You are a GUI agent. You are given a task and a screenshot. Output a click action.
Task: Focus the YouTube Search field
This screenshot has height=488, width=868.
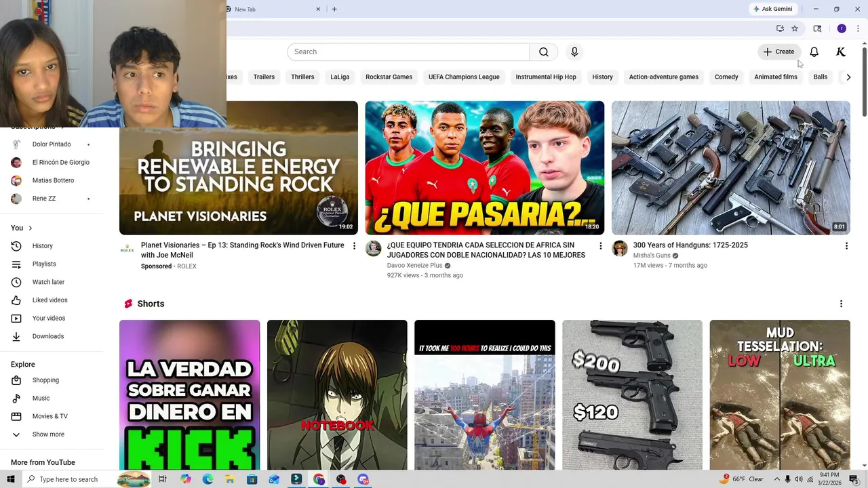408,52
